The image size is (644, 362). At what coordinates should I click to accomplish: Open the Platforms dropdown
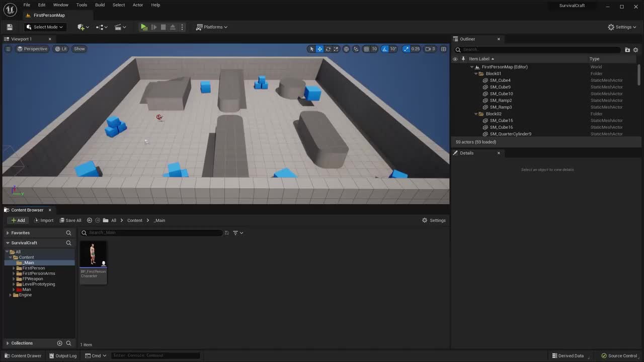(212, 27)
